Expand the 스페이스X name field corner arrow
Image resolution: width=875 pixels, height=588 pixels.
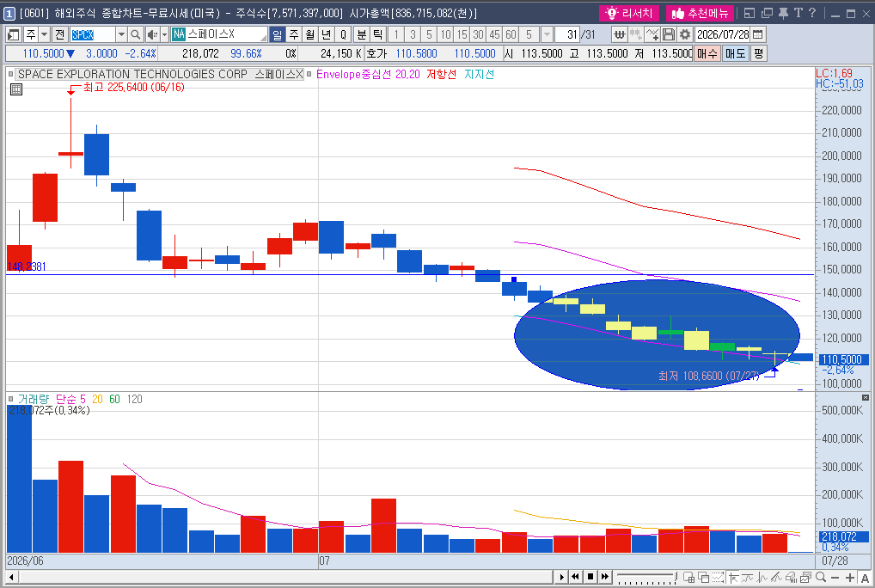[x=264, y=37]
